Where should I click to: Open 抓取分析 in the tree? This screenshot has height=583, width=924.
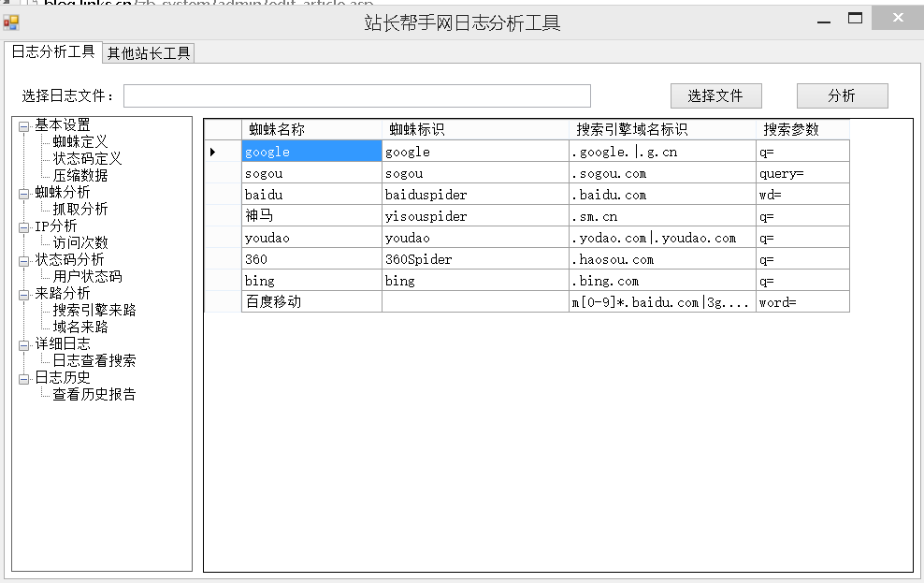pos(80,210)
